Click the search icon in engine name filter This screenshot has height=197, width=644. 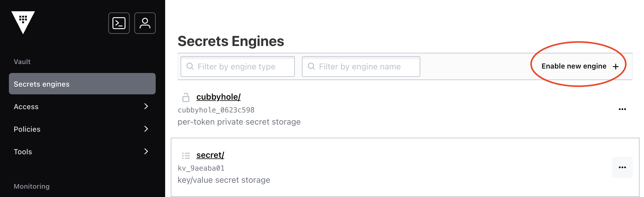click(x=311, y=66)
